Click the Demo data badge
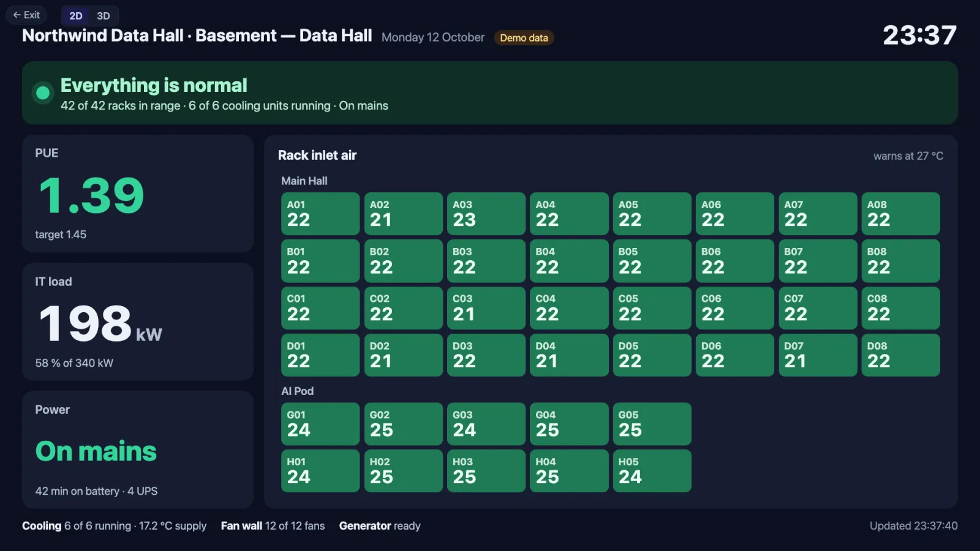Screen dimensions: 980x551 pyautogui.click(x=524, y=38)
